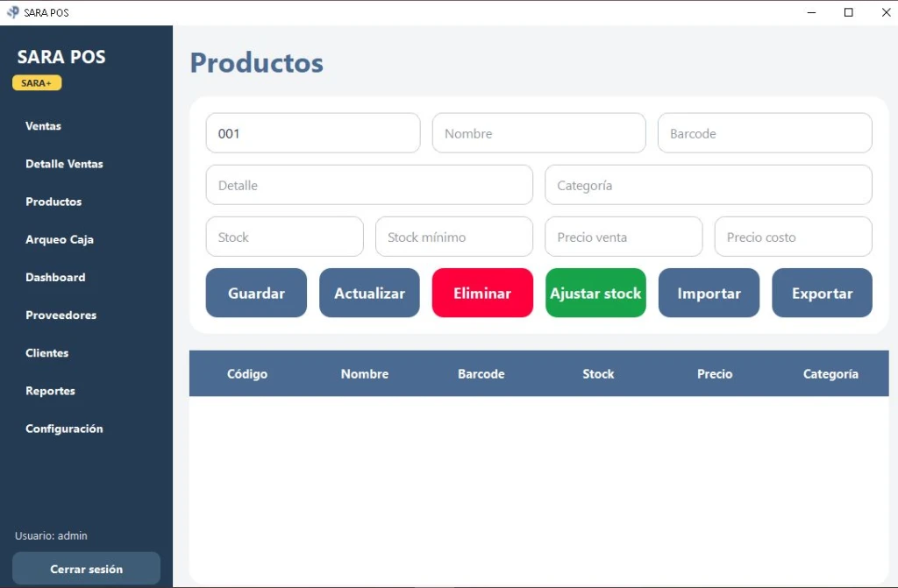Open Proveedores in the sidebar
Screen dimensions: 898x588
click(61, 315)
